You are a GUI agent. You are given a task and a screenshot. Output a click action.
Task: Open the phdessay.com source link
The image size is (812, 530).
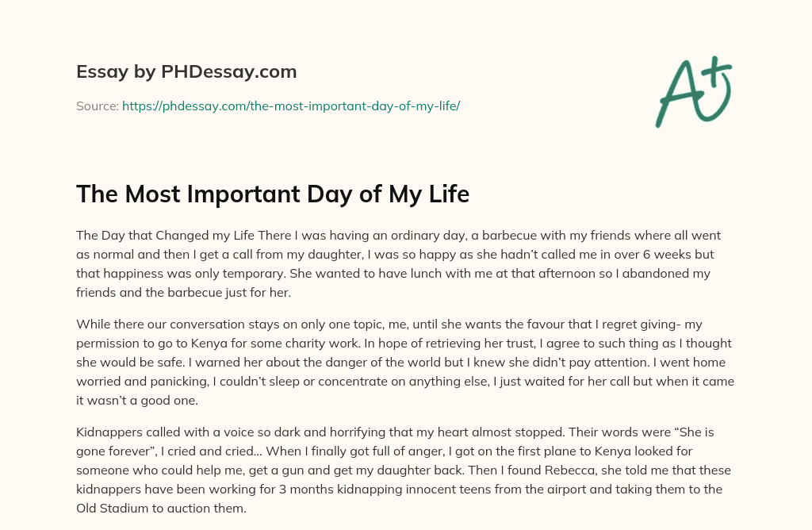point(290,106)
